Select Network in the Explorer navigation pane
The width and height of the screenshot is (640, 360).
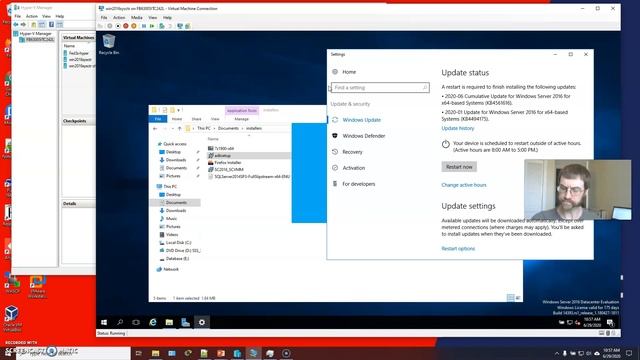[171, 269]
